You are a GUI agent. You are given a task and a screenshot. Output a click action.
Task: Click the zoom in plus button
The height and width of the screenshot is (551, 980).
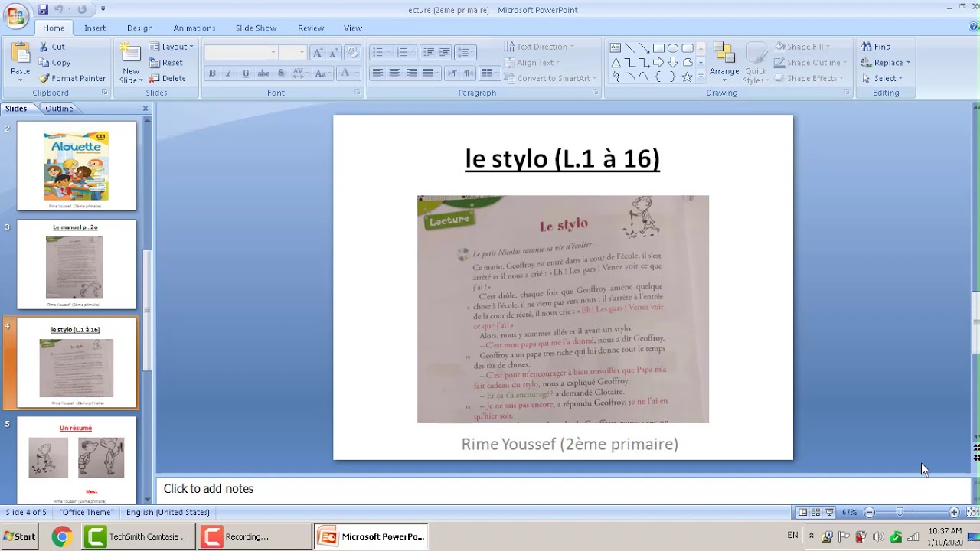click(x=954, y=512)
